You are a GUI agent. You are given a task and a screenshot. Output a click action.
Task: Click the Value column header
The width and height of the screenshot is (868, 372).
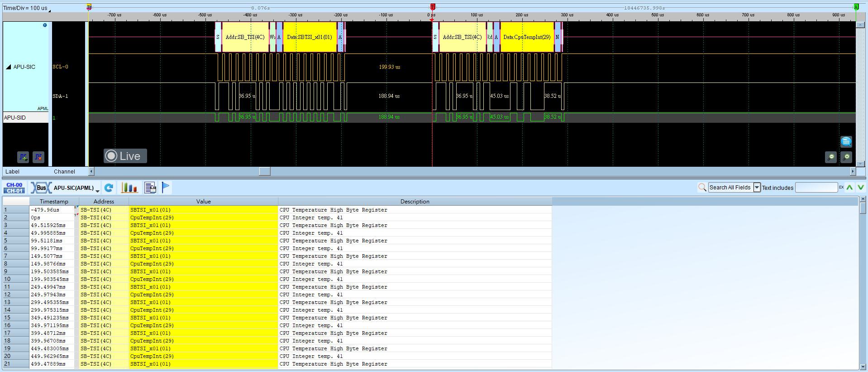(203, 202)
